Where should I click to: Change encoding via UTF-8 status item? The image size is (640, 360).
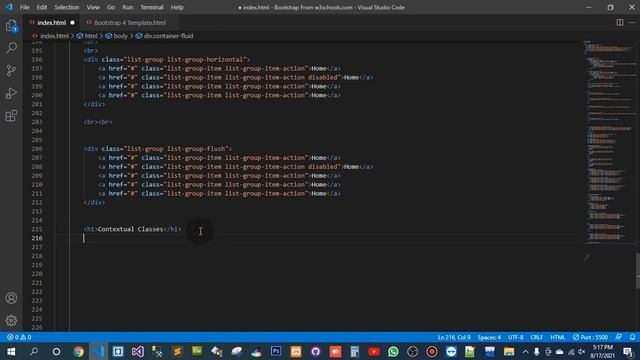click(x=516, y=337)
